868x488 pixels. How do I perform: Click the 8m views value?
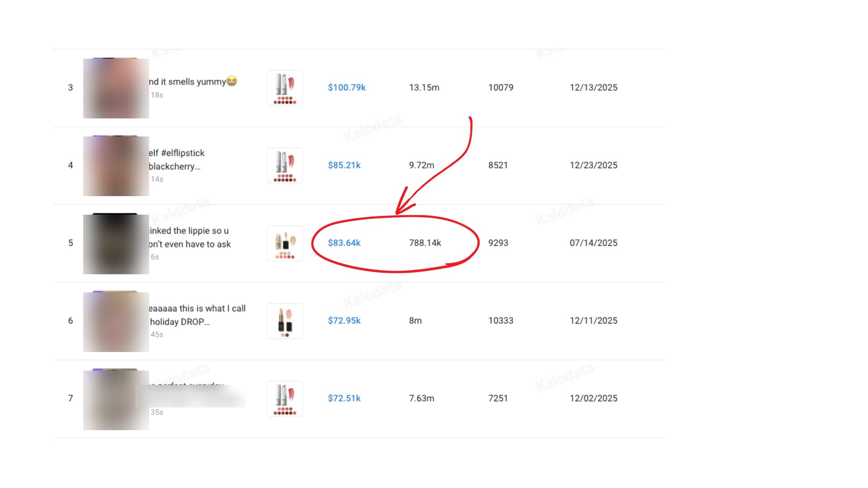(x=415, y=320)
